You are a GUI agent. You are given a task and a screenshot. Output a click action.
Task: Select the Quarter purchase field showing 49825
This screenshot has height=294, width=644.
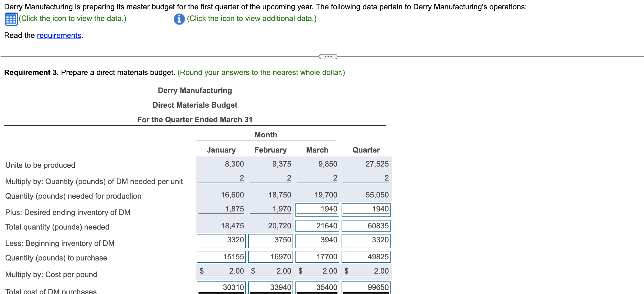coord(365,256)
